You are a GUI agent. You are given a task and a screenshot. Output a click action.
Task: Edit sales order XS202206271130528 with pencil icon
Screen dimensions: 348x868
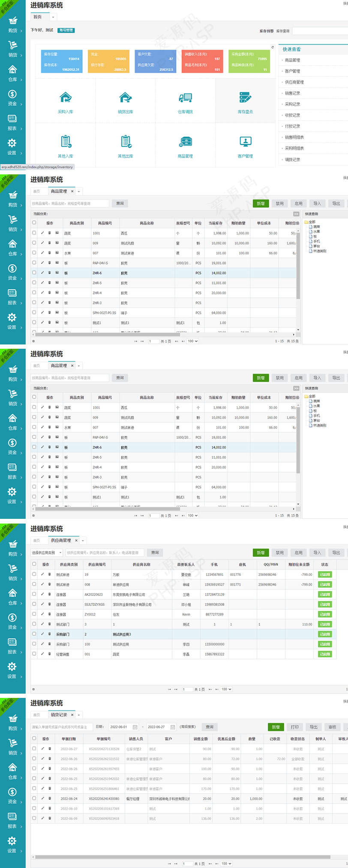pos(42,748)
